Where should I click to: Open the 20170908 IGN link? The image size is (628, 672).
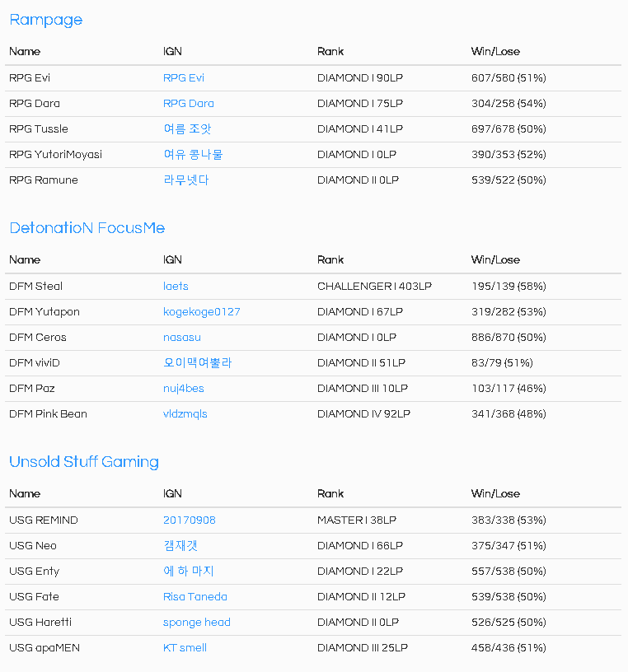[x=190, y=520]
